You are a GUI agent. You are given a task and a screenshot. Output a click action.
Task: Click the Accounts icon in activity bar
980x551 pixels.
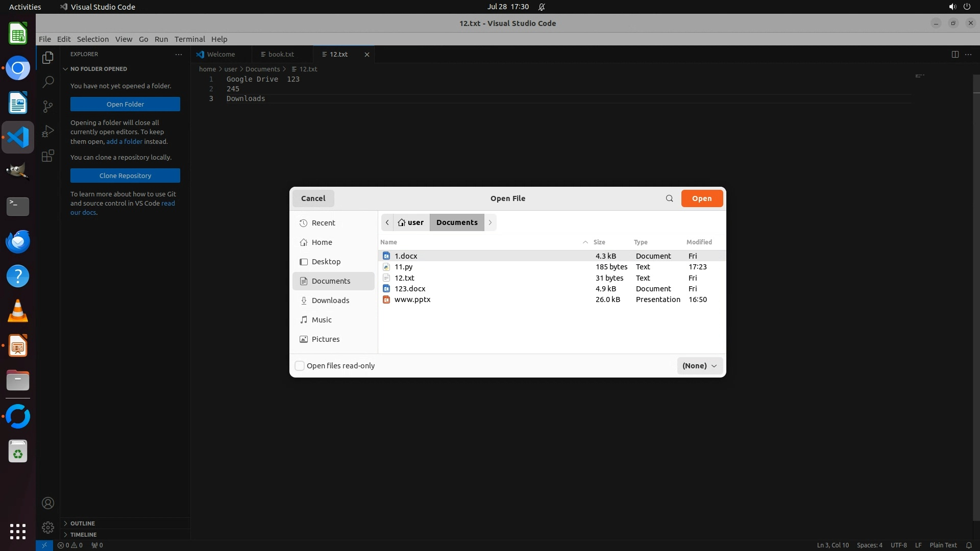pyautogui.click(x=48, y=503)
